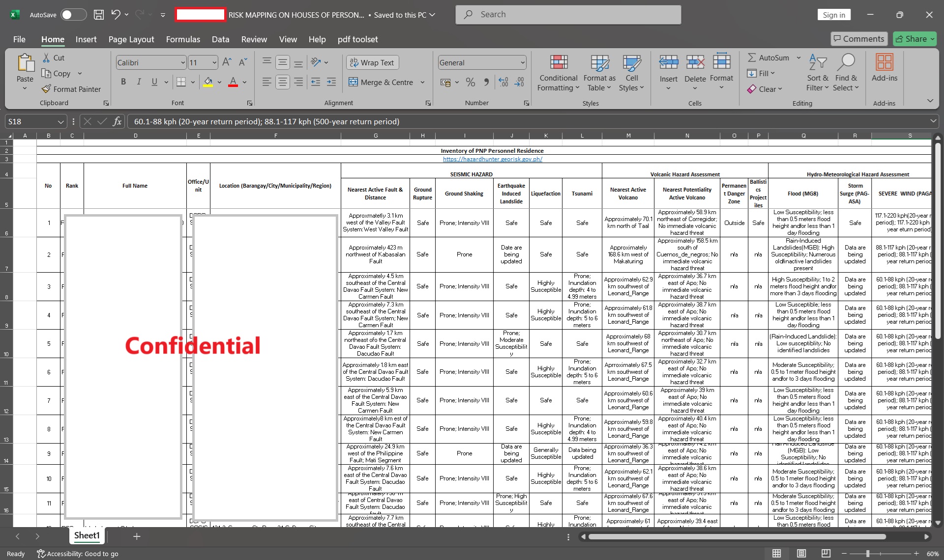Click the Add-ins icon
The width and height of the screenshot is (944, 560).
coord(885,62)
